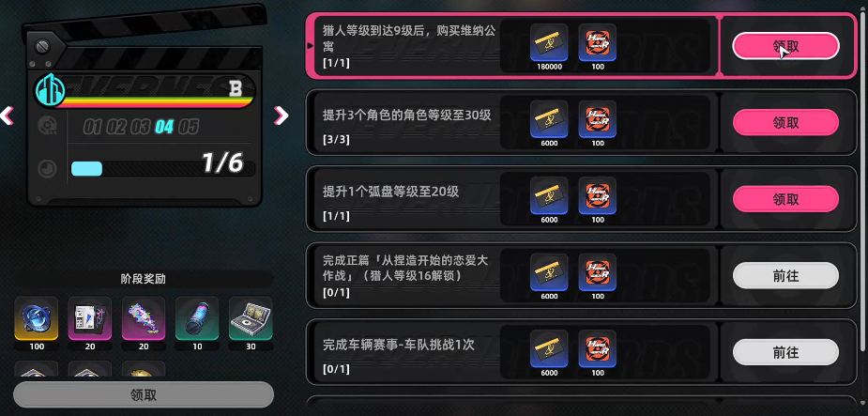Select the poster cards reward showing 20

click(x=90, y=318)
